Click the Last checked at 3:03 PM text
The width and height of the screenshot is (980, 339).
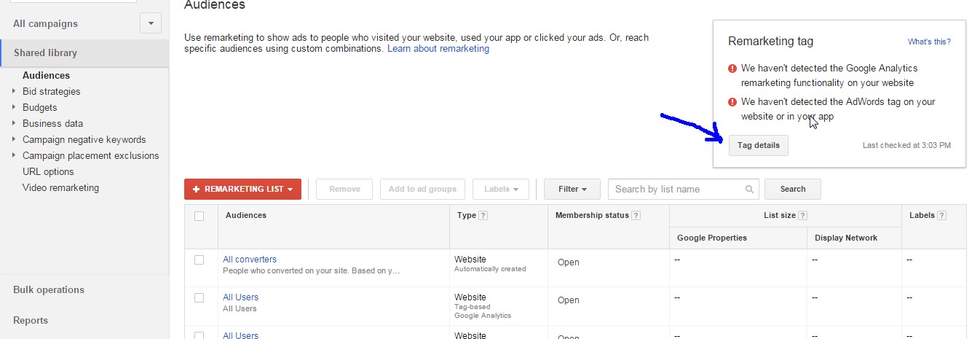906,145
